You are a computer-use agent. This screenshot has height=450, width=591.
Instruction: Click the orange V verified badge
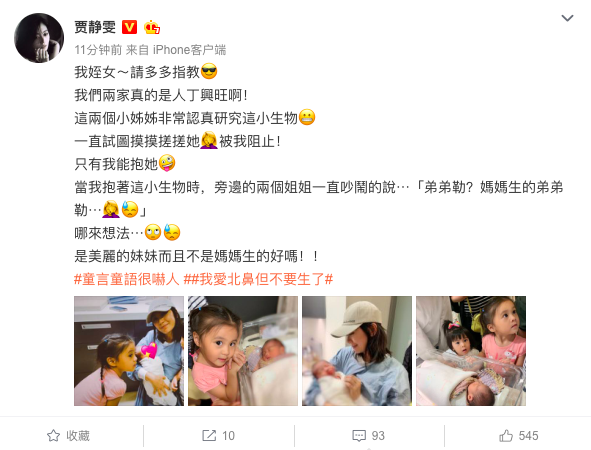129,27
